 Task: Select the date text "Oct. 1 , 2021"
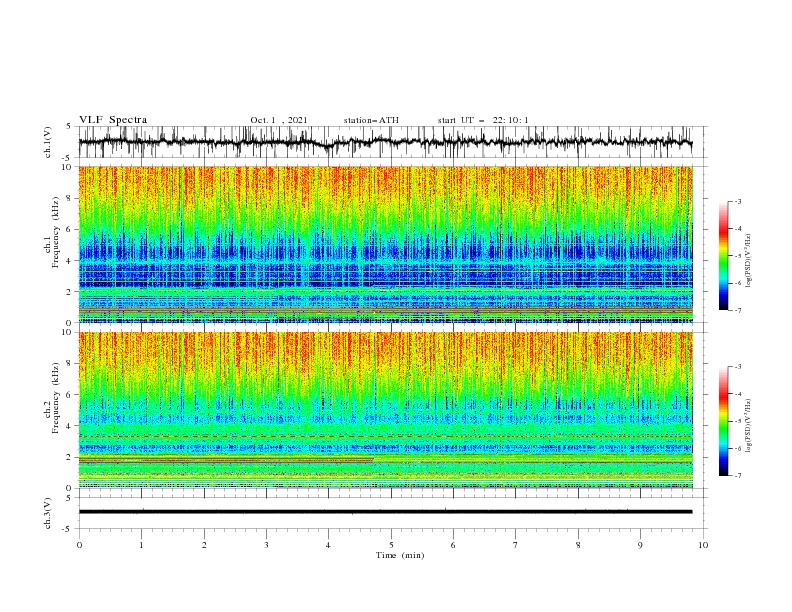click(278, 120)
